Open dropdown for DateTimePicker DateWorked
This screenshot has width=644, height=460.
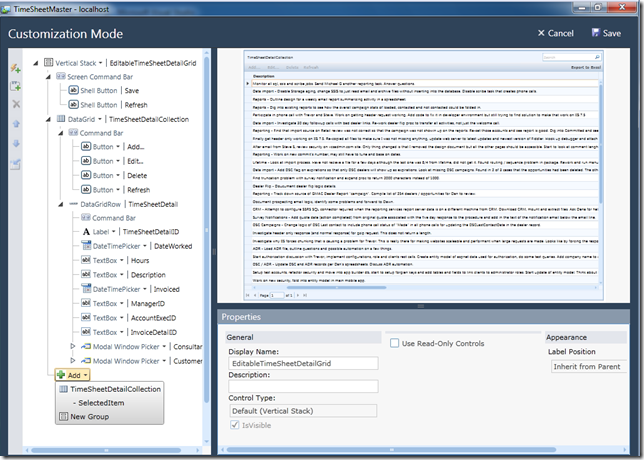[x=145, y=246]
